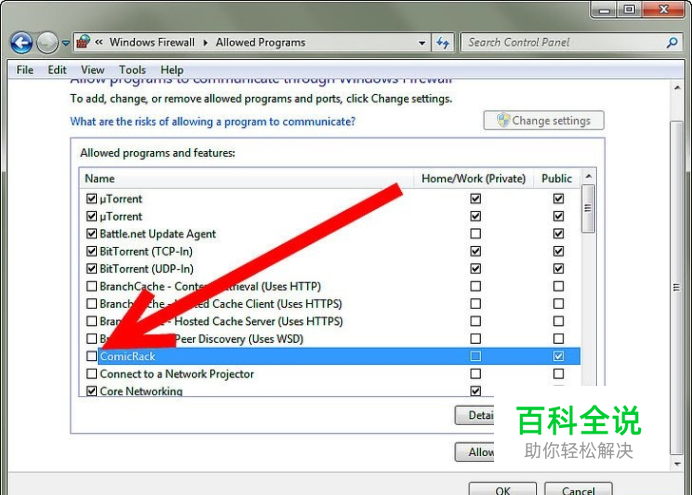The width and height of the screenshot is (692, 495).
Task: Open recent pages dropdown beside Forward arrow
Action: [66, 43]
